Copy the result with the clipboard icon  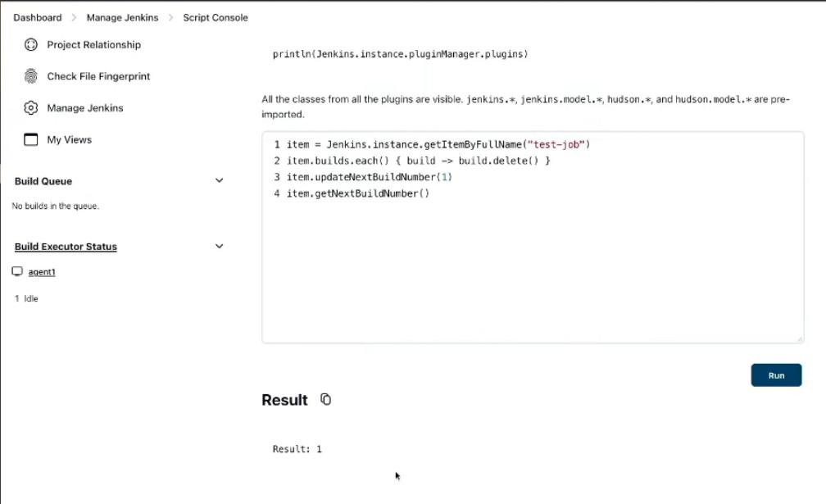[325, 400]
